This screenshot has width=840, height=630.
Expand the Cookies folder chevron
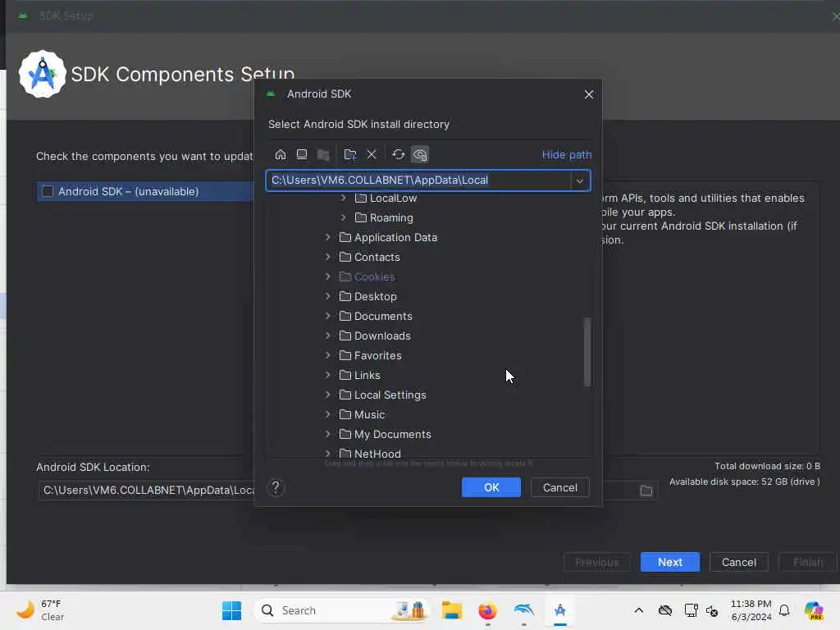click(328, 277)
